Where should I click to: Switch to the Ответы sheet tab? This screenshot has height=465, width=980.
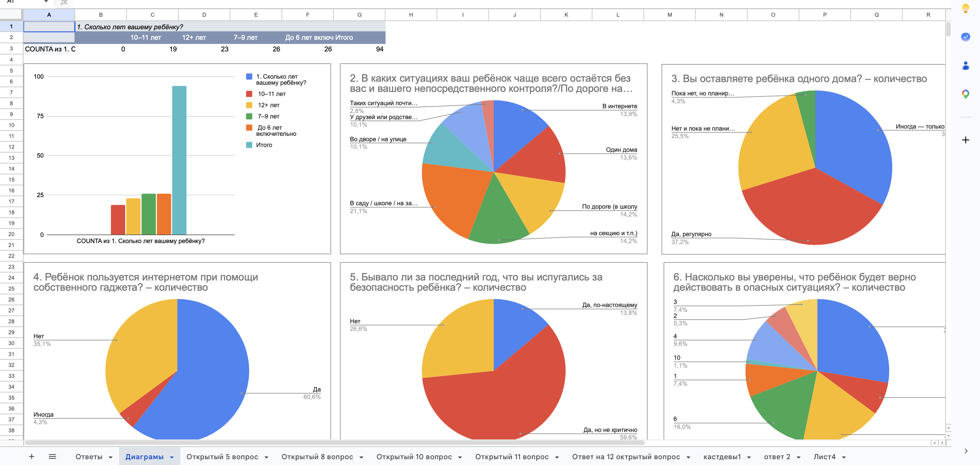point(88,456)
